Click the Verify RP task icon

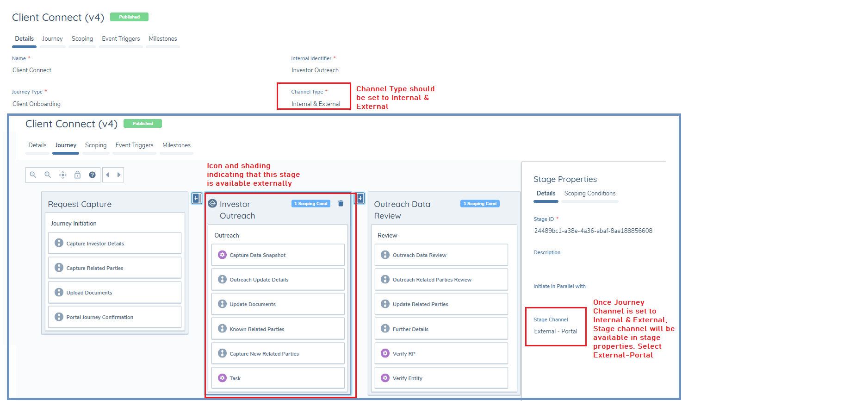tap(385, 353)
